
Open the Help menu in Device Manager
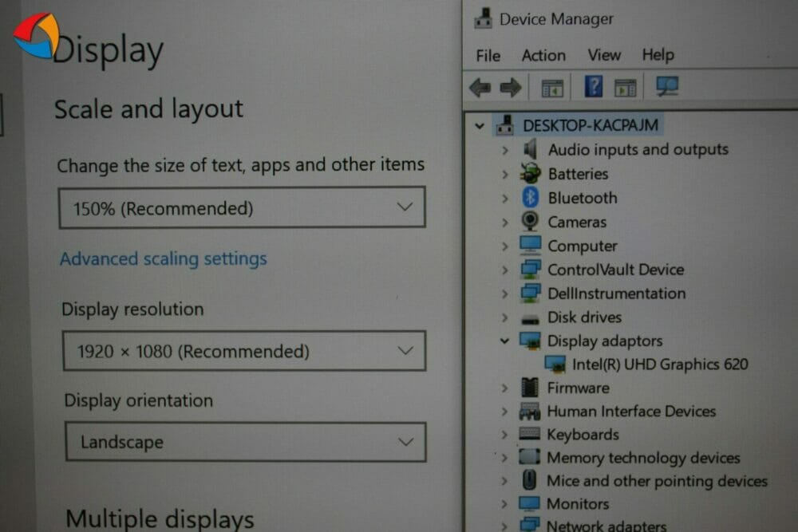(x=658, y=54)
